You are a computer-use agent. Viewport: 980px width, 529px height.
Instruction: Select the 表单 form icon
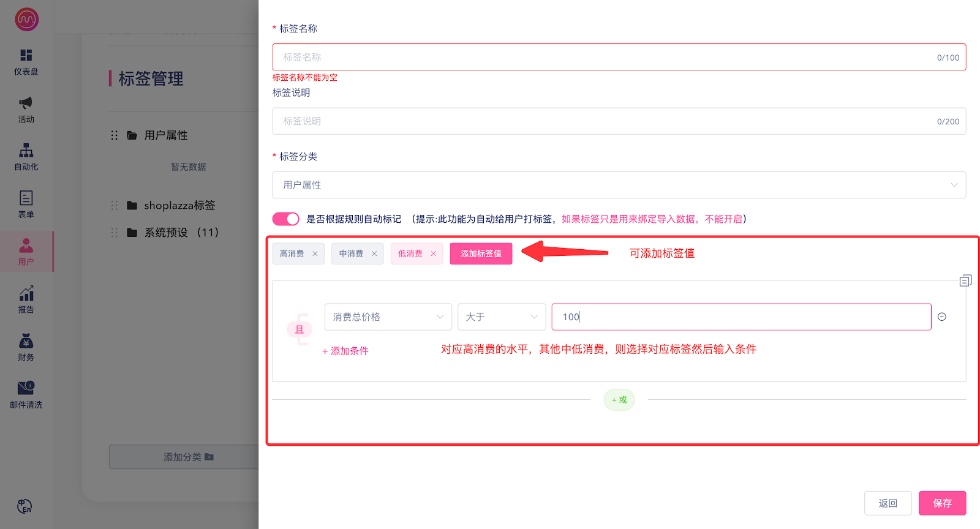point(26,198)
